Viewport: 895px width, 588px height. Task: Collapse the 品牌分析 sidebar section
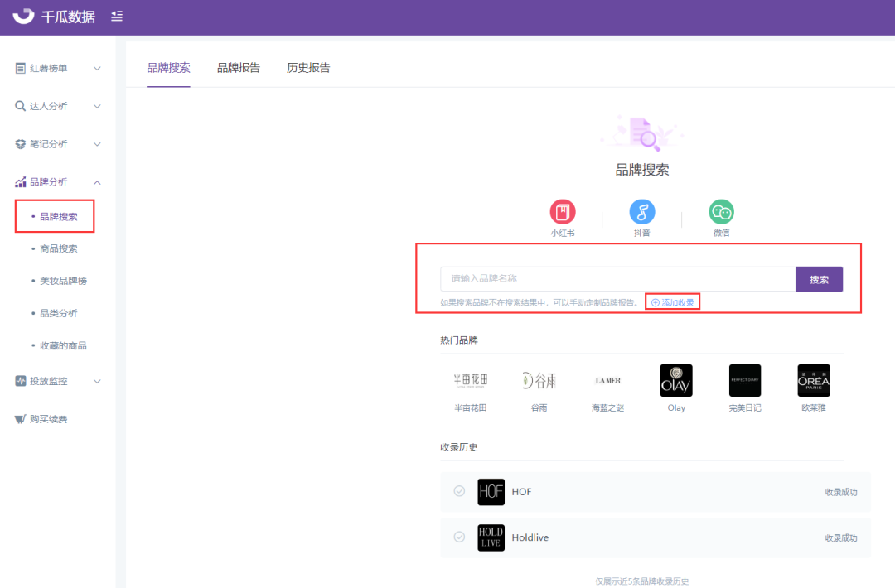(x=58, y=182)
